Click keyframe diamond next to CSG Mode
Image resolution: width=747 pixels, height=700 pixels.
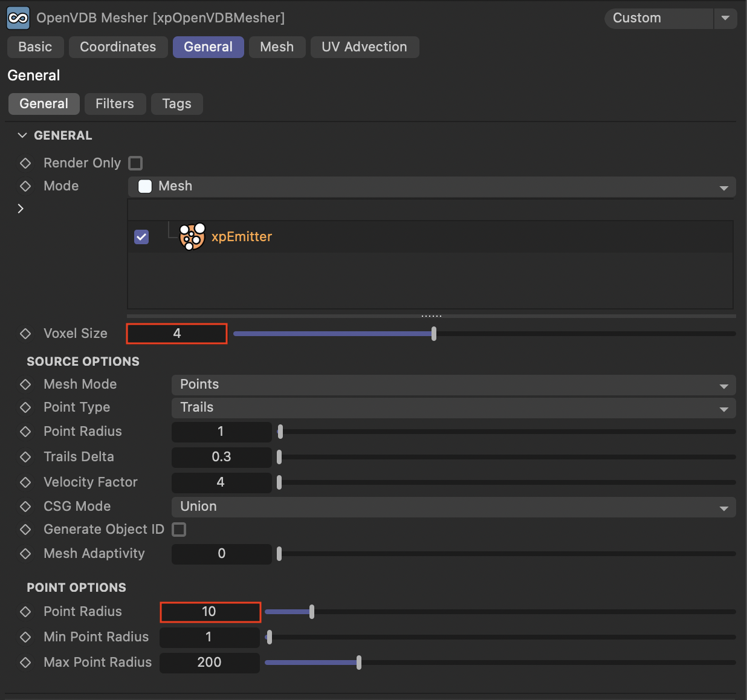(25, 507)
